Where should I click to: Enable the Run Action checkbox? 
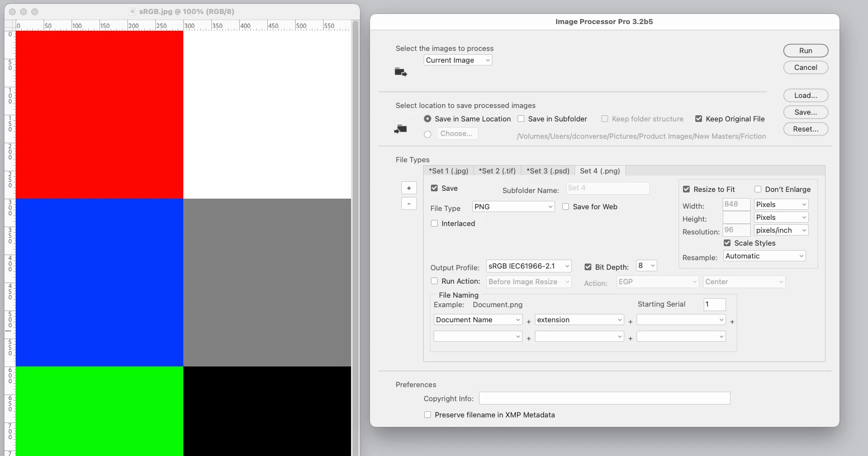click(x=434, y=281)
